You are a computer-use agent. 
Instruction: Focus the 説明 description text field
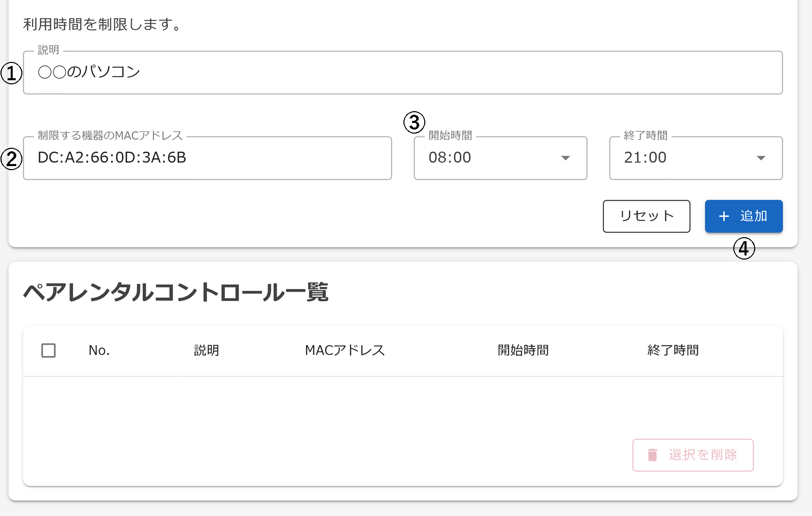tap(406, 72)
